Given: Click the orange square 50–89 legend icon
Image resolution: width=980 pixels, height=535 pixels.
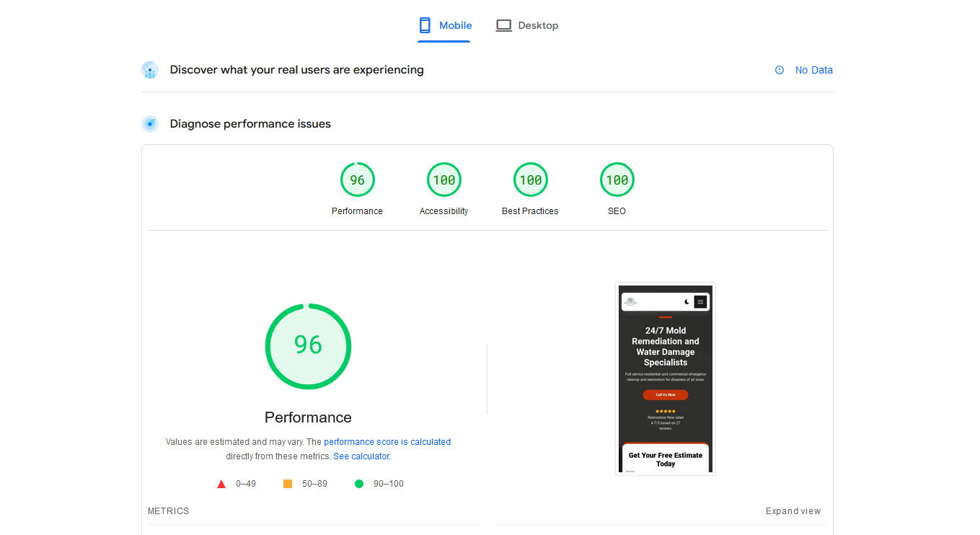Looking at the screenshot, I should 288,484.
